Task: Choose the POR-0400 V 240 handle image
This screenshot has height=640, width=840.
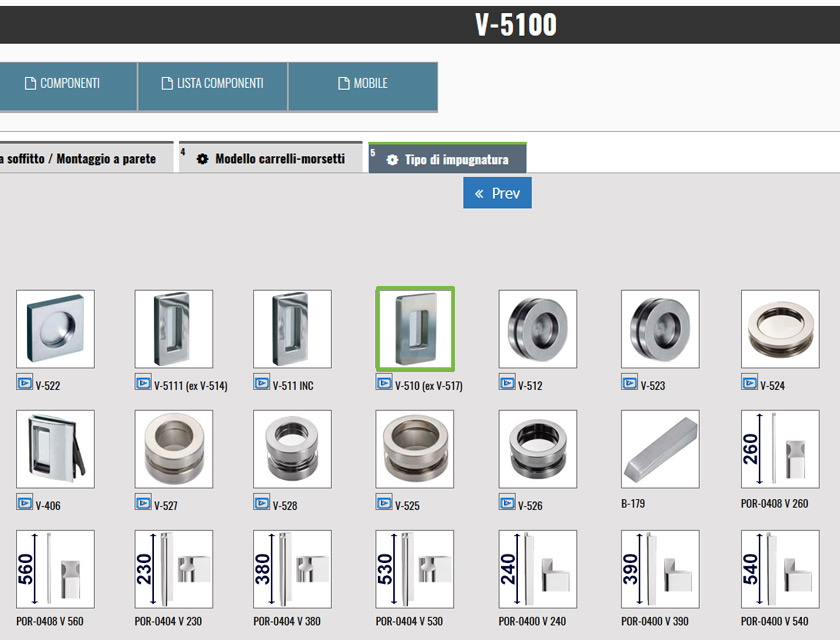Action: [538, 569]
